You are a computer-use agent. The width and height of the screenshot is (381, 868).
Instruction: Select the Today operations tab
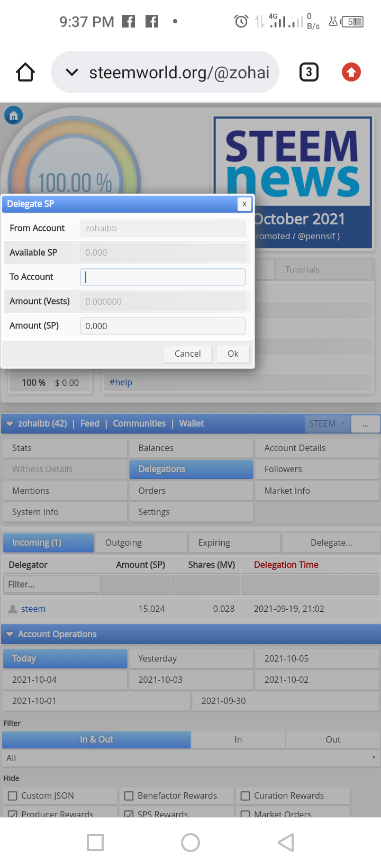click(65, 659)
